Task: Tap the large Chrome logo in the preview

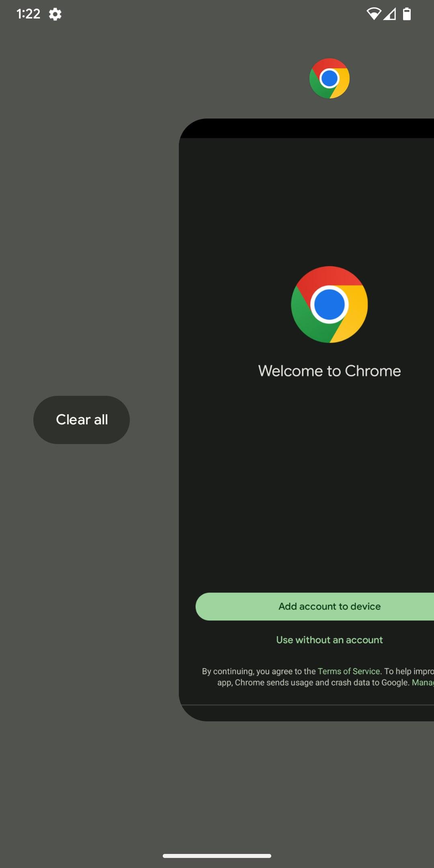Action: tap(330, 305)
